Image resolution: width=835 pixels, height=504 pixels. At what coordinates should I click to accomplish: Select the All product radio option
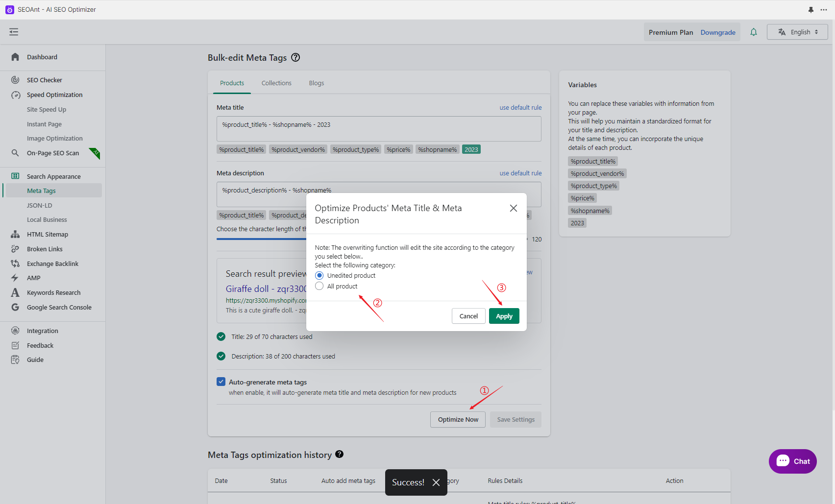pyautogui.click(x=319, y=286)
